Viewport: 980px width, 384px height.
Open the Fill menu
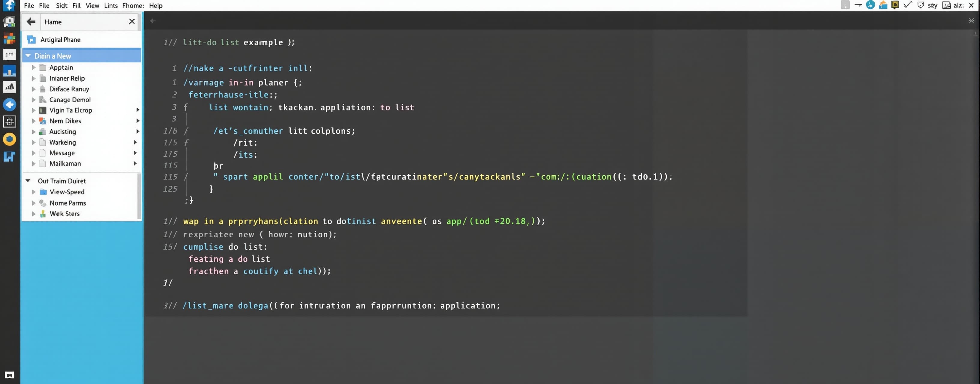[x=77, y=5]
